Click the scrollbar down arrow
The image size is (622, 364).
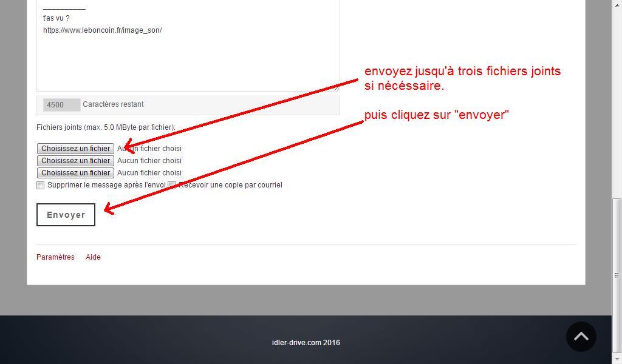617,359
